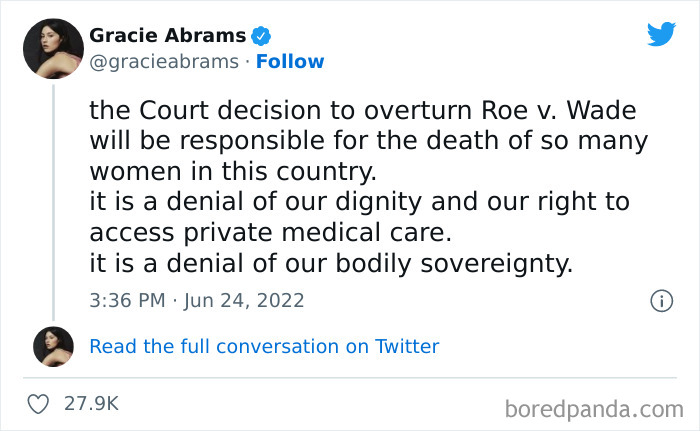Like the tweet with the heart icon
The width and height of the screenshot is (700, 431).
(39, 404)
